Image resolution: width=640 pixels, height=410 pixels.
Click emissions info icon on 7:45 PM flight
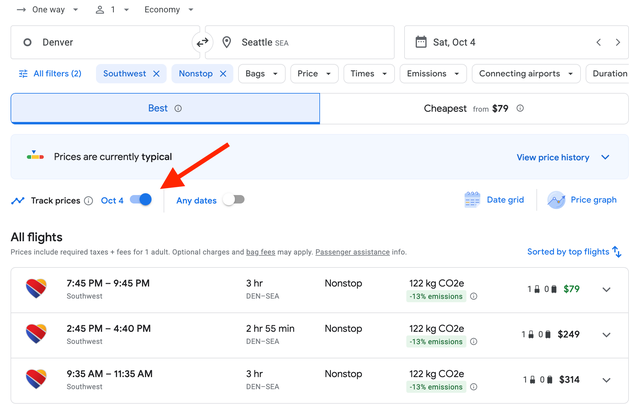coord(473,297)
